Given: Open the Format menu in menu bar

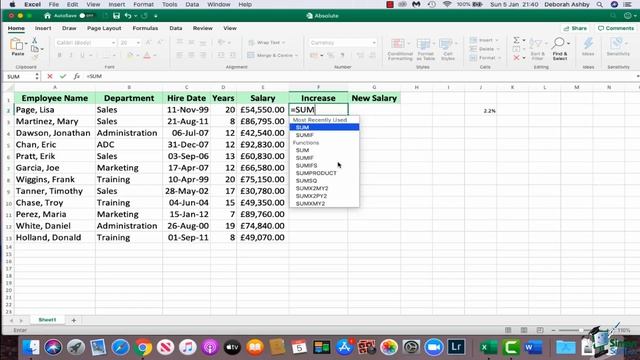Looking at the screenshot, I should coord(143,4).
